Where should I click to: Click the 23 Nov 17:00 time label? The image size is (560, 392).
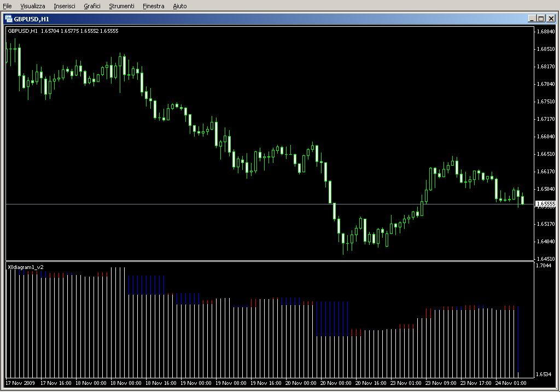(476, 383)
